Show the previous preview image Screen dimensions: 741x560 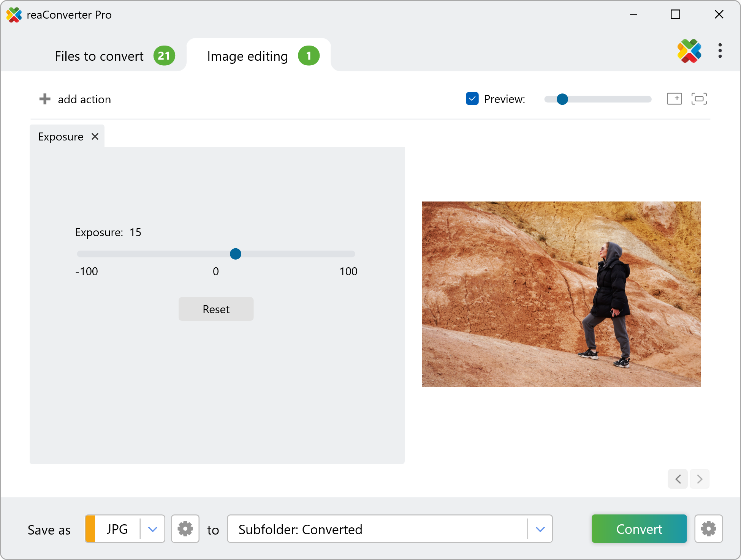pyautogui.click(x=678, y=479)
